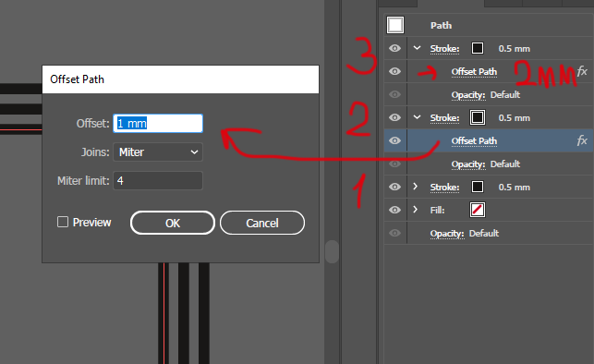
Task: Toggle dimmed eye of Opacity under the topmost Stroke
Action: coord(394,94)
